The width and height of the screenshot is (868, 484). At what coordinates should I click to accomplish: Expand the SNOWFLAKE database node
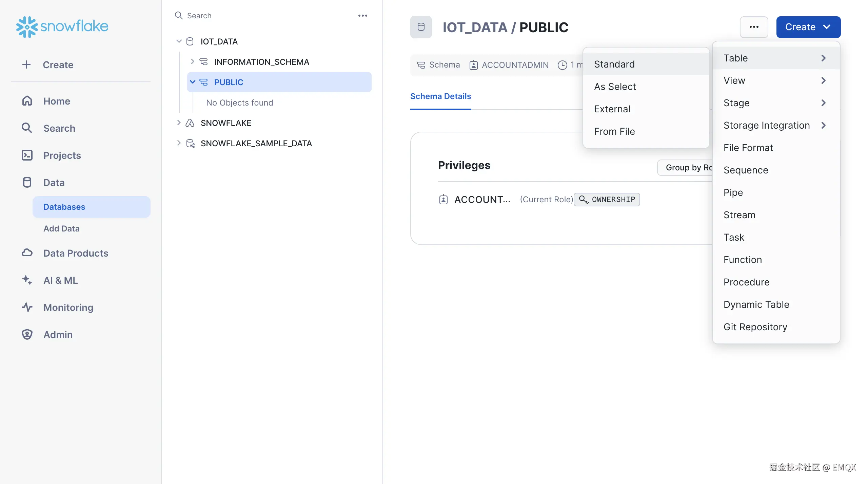[x=179, y=123]
